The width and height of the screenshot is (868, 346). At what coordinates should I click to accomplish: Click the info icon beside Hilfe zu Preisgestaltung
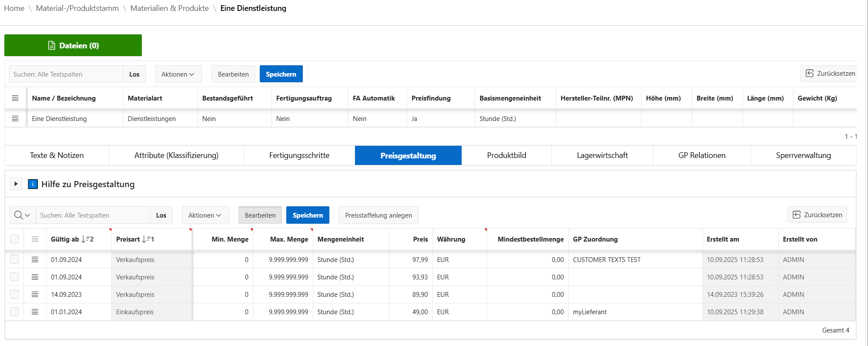coord(33,184)
